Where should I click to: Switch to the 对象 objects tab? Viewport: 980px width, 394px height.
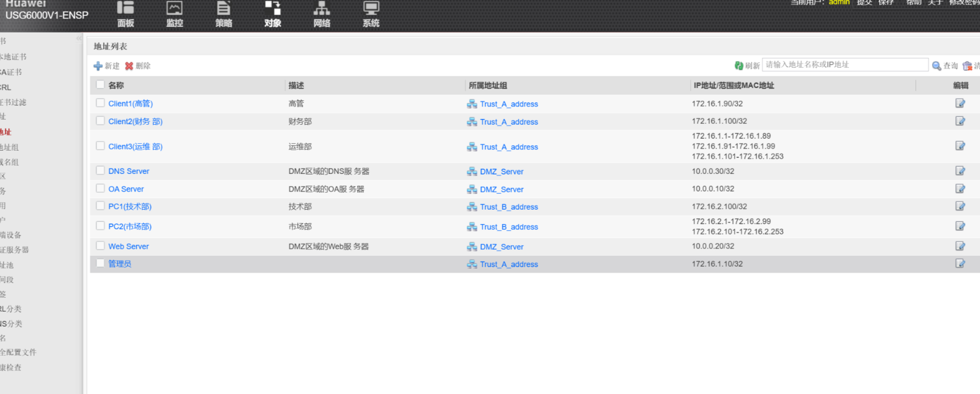point(273,14)
